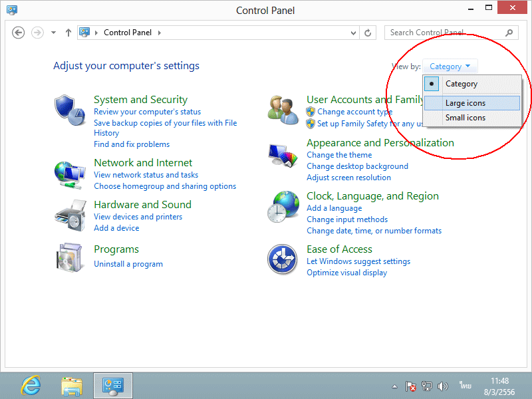This screenshot has width=532, height=399.
Task: Click Add a language
Action: [x=334, y=208]
